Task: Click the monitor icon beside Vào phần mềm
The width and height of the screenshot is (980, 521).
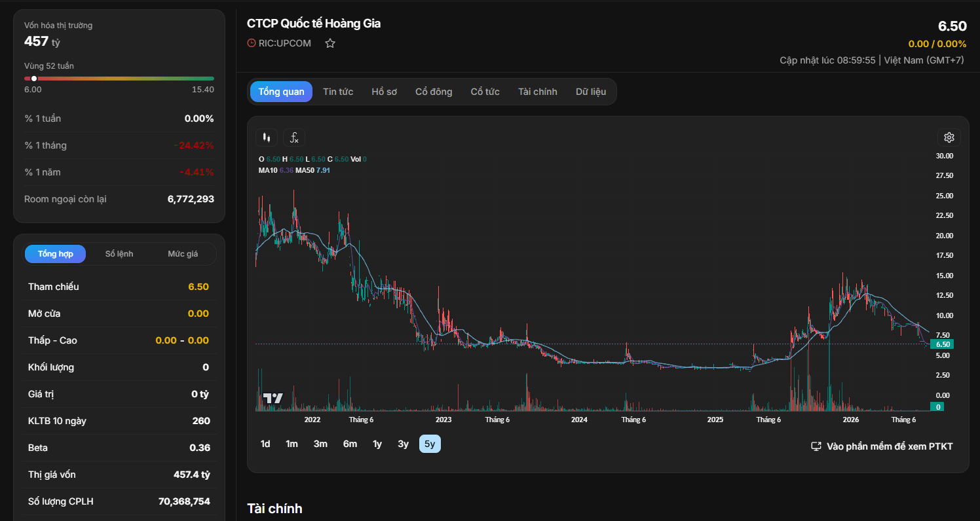Action: (x=816, y=446)
